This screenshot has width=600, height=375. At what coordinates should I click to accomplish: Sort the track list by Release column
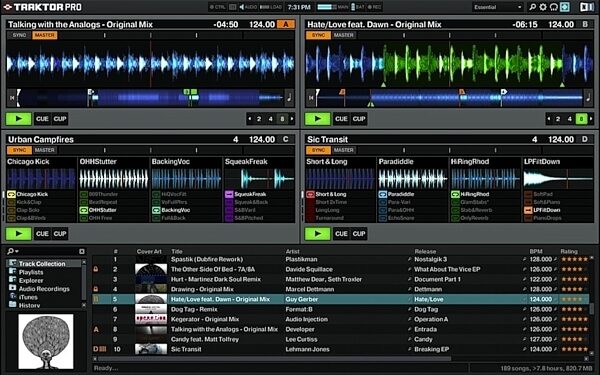(425, 251)
